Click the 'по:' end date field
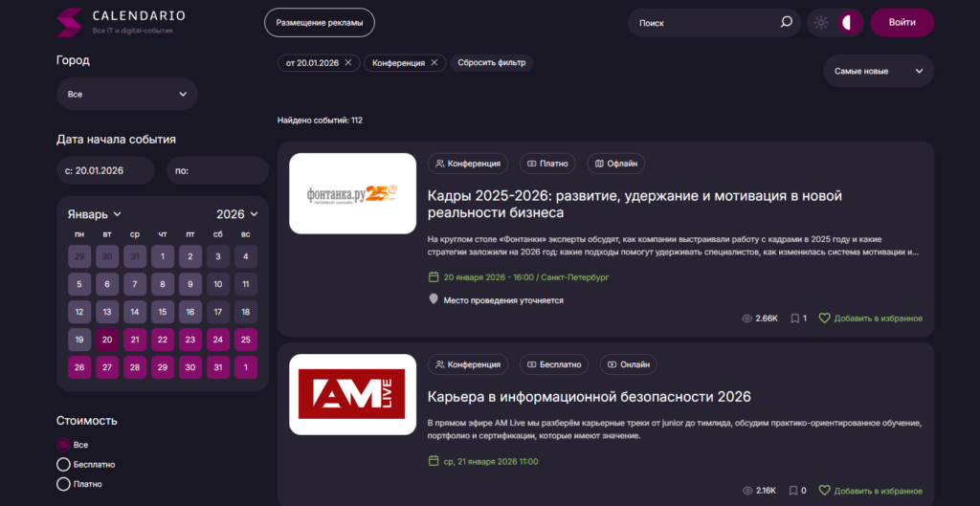 (217, 170)
